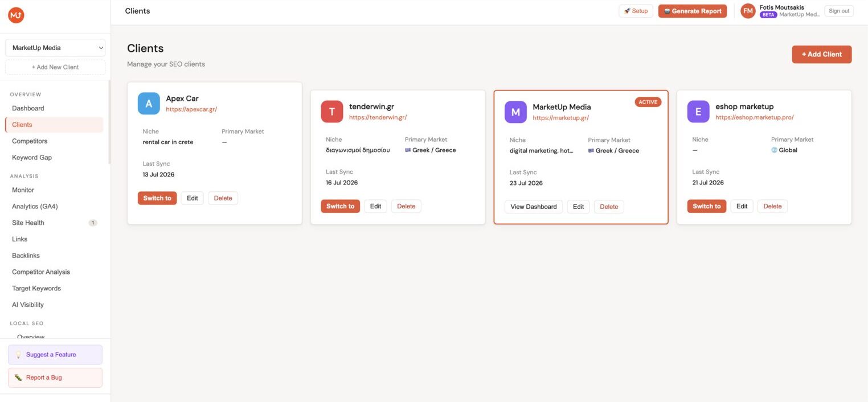
Task: Open the https://tenderwin.gr/ link
Action: pyautogui.click(x=378, y=117)
